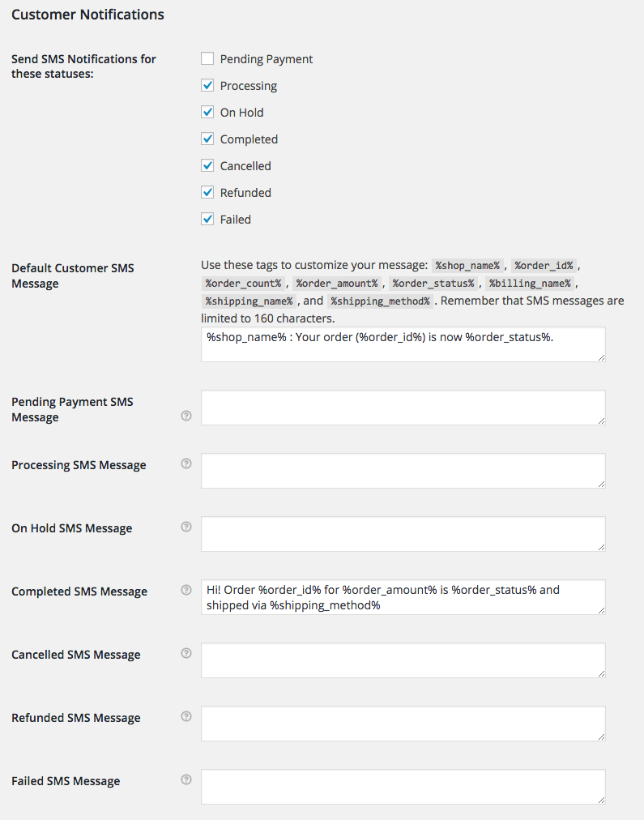Uncheck the Cancelled status checkbox
Image resolution: width=644 pixels, height=820 pixels.
[x=207, y=165]
